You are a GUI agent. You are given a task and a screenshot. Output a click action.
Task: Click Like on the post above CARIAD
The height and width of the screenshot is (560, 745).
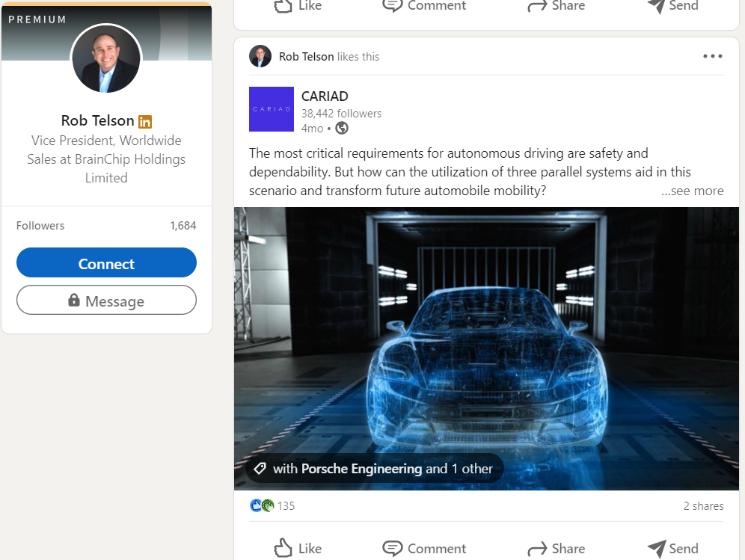[298, 6]
